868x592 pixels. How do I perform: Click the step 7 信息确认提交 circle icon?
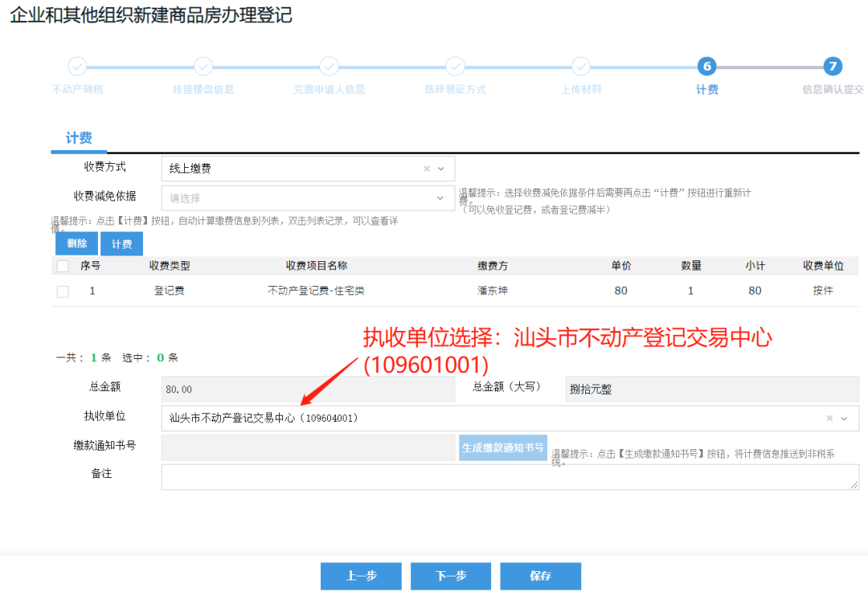coord(833,67)
